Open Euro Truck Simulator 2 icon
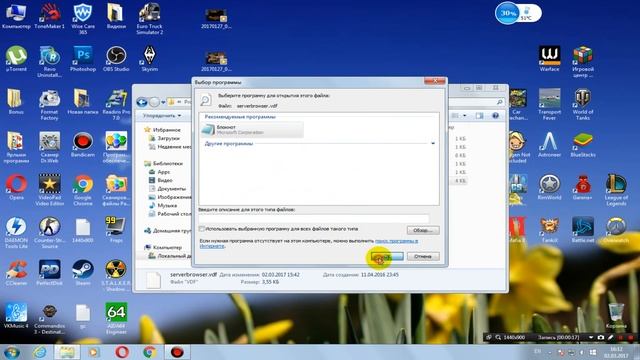The width and height of the screenshot is (640, 360). coord(149,19)
